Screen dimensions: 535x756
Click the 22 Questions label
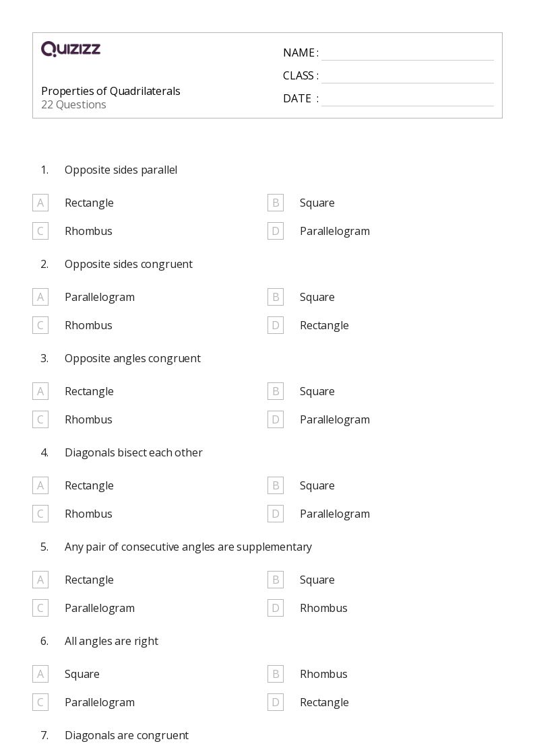pos(73,104)
